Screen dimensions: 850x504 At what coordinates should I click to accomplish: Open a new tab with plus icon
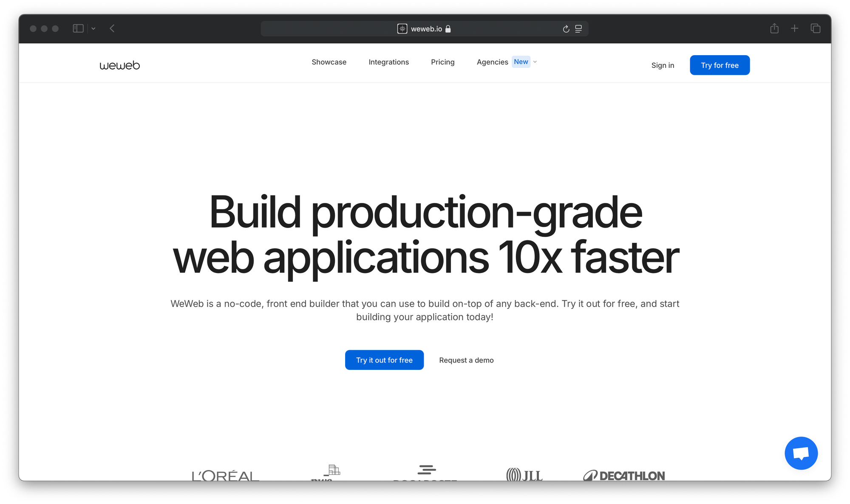coord(794,28)
